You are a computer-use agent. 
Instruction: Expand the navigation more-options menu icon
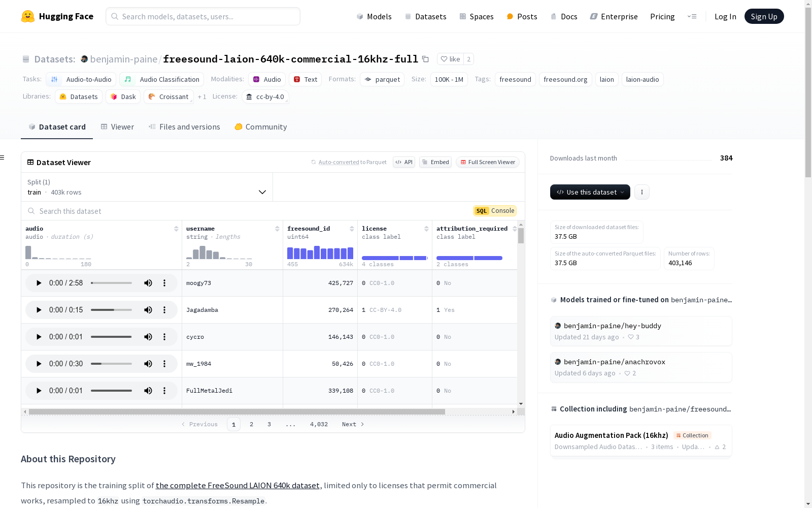(692, 16)
